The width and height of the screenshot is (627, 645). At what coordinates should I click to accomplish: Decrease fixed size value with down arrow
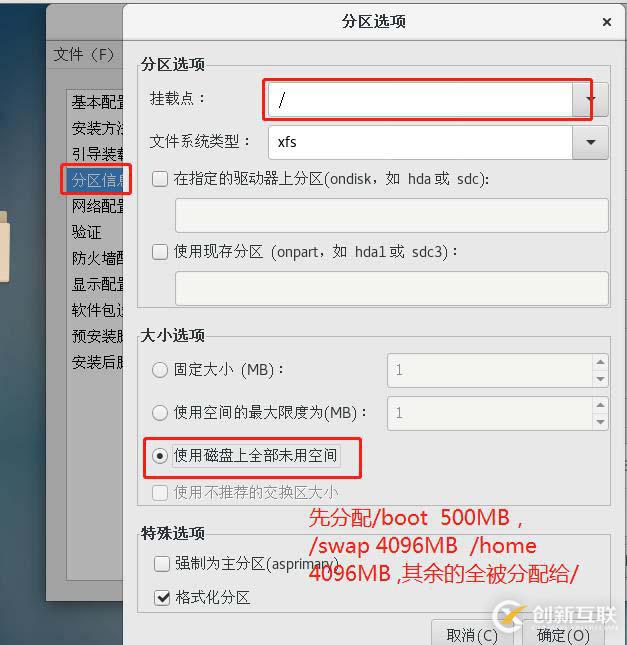tap(600, 379)
